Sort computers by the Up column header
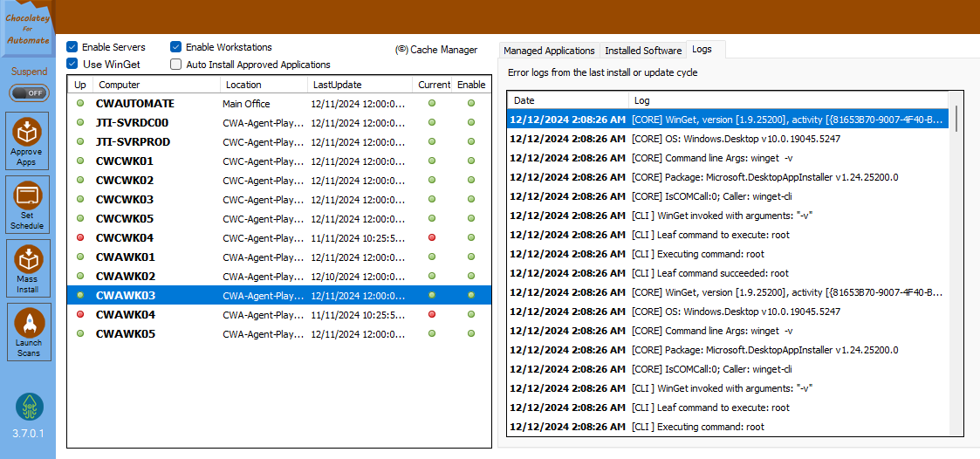 tap(80, 85)
